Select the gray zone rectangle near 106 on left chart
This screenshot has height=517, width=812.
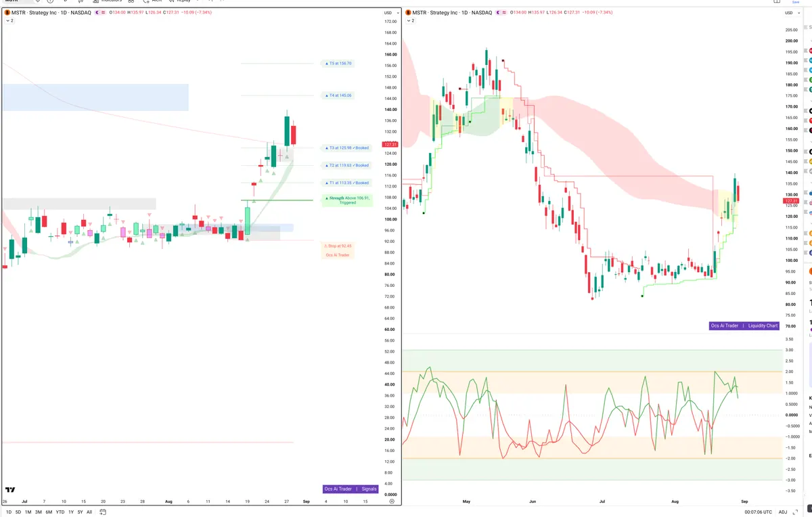pos(79,203)
